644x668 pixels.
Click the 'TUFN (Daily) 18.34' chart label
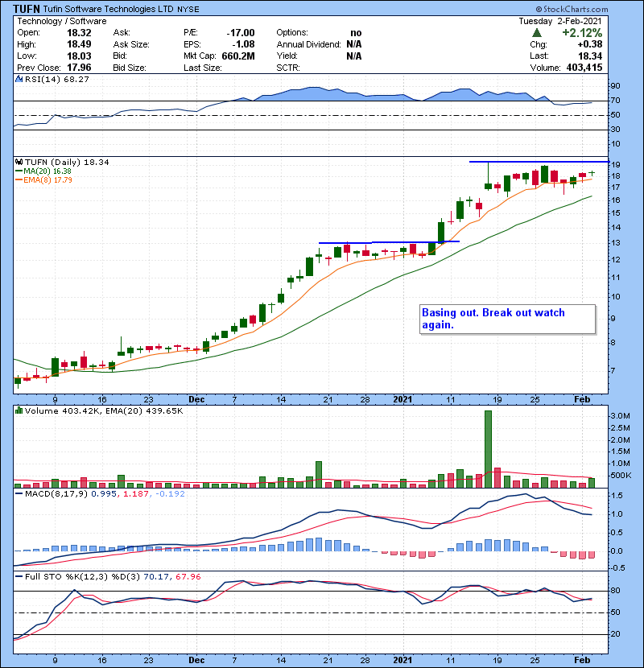pos(67,163)
